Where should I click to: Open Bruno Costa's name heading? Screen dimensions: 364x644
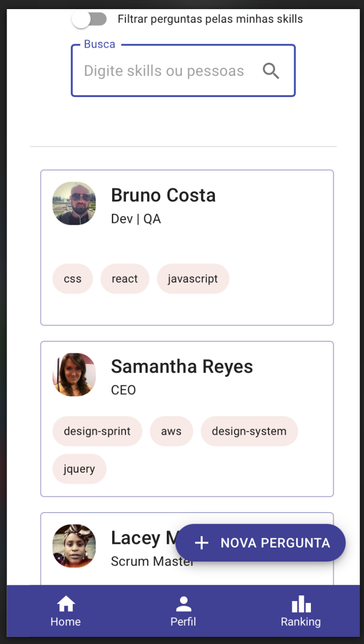click(163, 195)
